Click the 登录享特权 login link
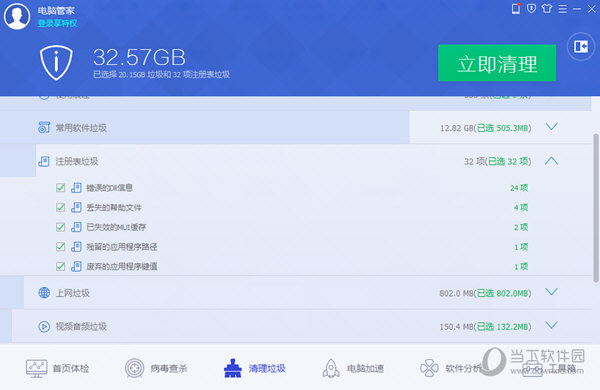Image resolution: width=600 pixels, height=390 pixels. click(x=57, y=23)
